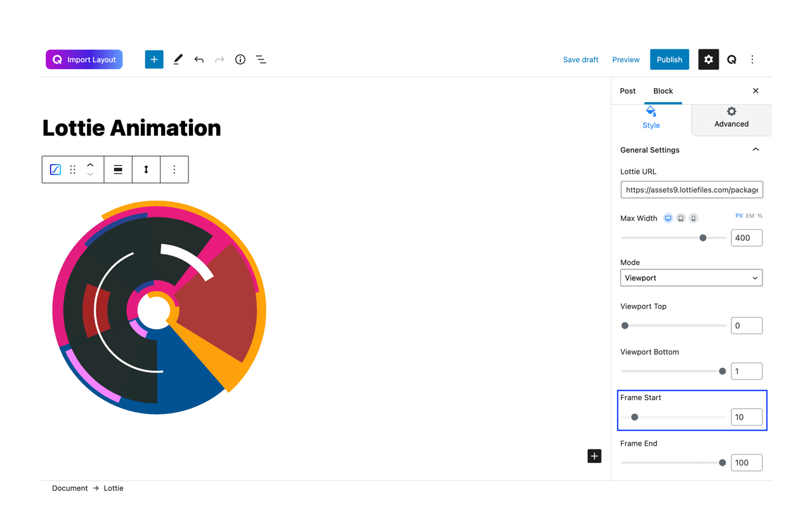Screen dimensions: 812x530
Task: Set Max Width unit to PX
Action: [739, 216]
